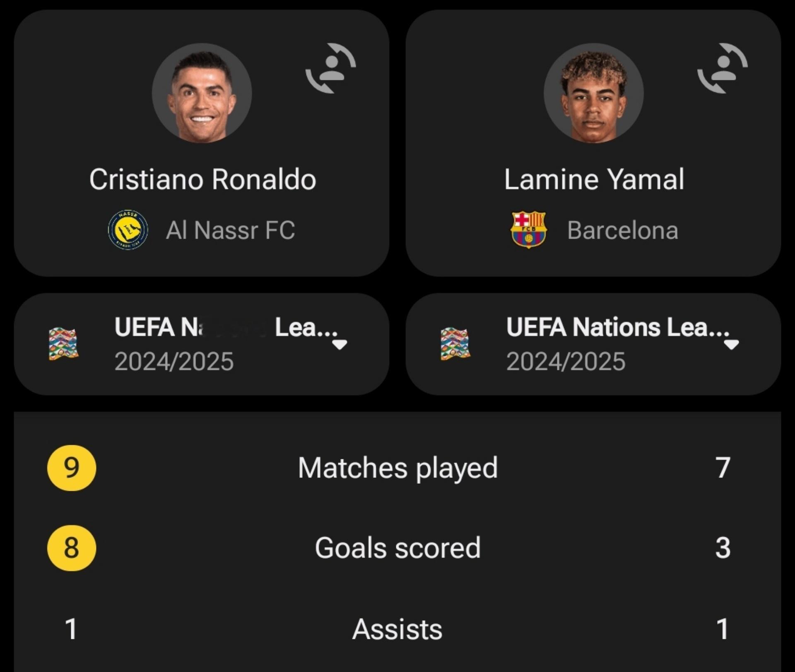The image size is (795, 672).
Task: Open the Al Nassr FC team link
Action: tap(230, 230)
